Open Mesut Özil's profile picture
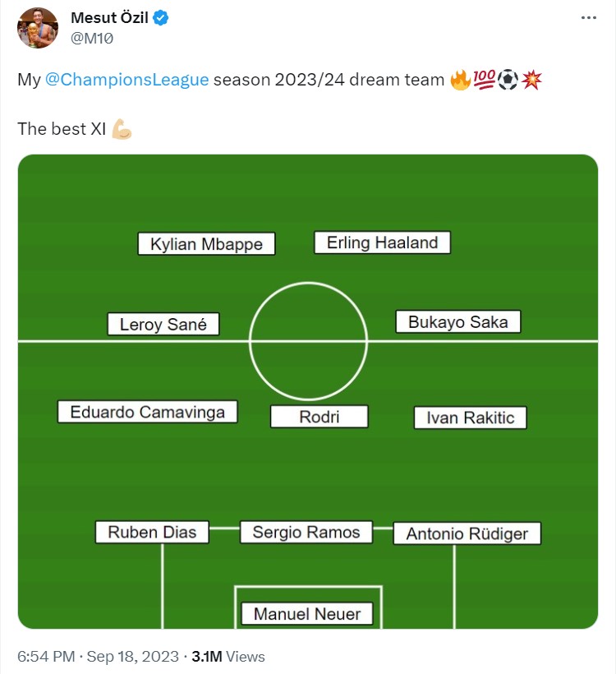 tap(38, 28)
